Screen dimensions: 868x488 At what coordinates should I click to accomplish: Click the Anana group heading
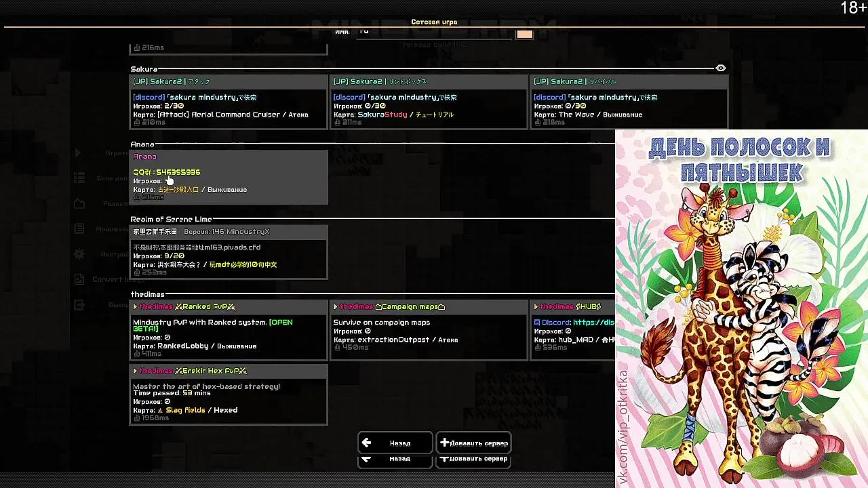pos(142,144)
